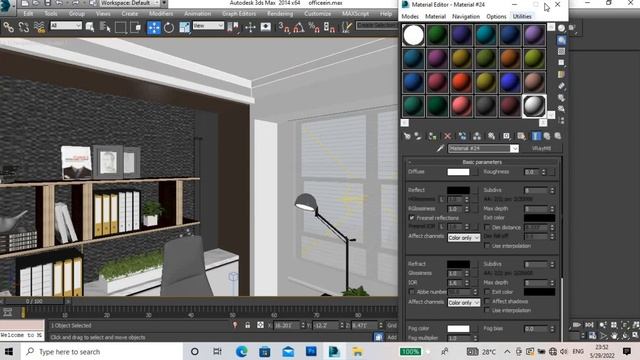Open the Rendering menu
Image resolution: width=640 pixels, height=360 pixels.
280,14
